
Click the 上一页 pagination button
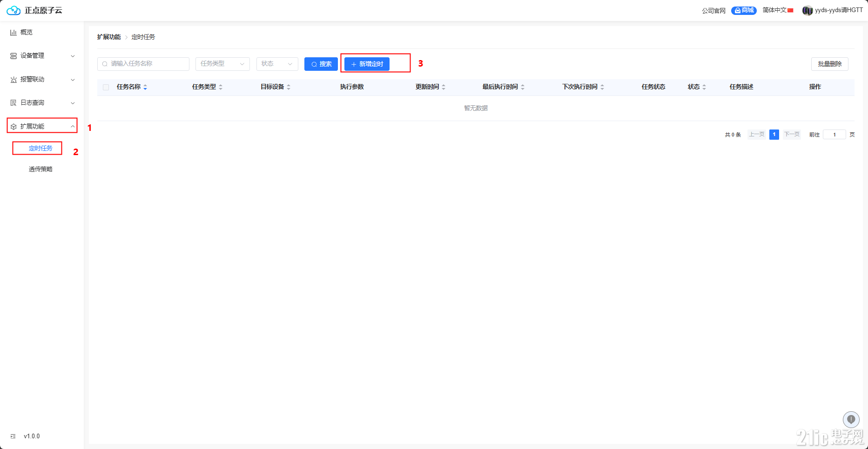(x=756, y=135)
